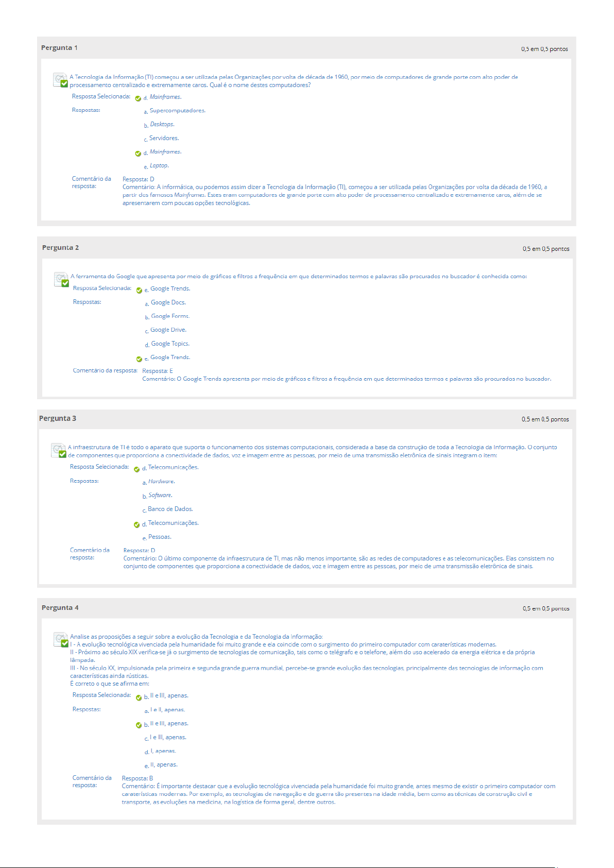Screen dimensions: 614x868
Task: Click green check beside selected Google Trends answer
Action: [139, 291]
